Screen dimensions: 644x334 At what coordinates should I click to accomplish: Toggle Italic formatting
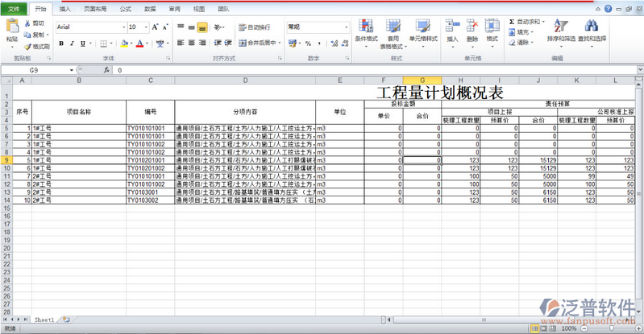pyautogui.click(x=72, y=43)
